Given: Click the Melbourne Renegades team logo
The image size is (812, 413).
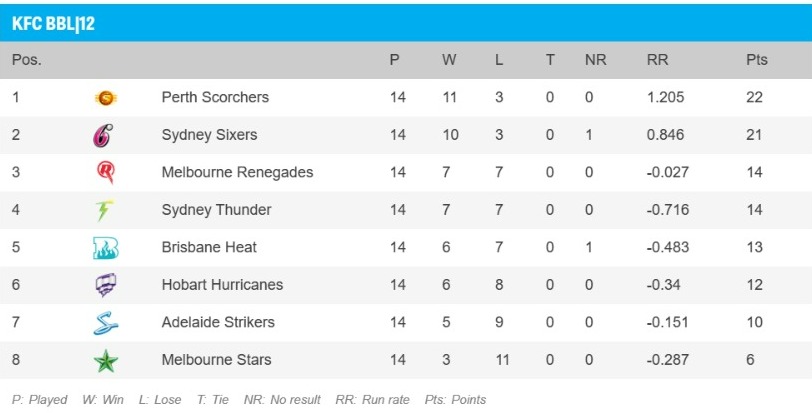Looking at the screenshot, I should tap(105, 172).
